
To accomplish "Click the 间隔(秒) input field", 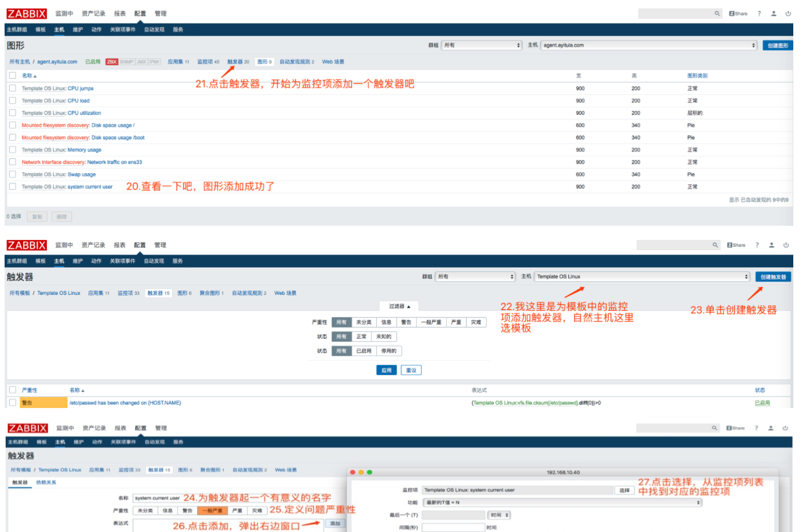I will click(454, 527).
